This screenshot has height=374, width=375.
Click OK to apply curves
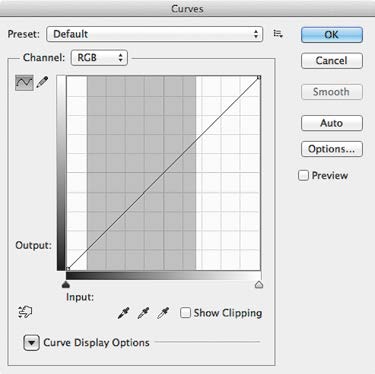332,35
